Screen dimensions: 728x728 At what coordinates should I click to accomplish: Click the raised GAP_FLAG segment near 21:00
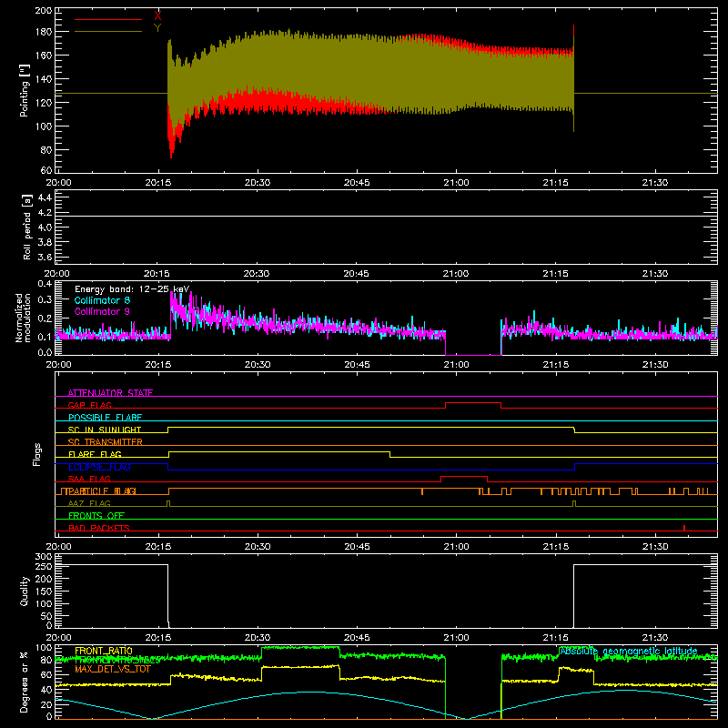click(x=473, y=403)
